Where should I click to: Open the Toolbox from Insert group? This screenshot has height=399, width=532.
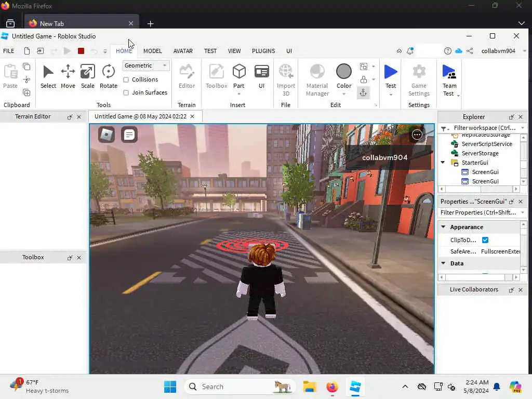pyautogui.click(x=216, y=77)
